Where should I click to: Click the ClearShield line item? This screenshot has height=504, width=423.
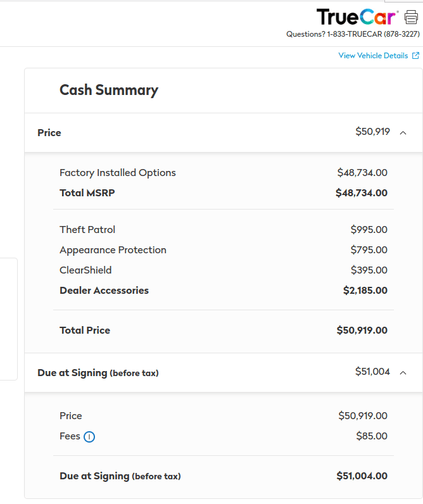pyautogui.click(x=85, y=270)
